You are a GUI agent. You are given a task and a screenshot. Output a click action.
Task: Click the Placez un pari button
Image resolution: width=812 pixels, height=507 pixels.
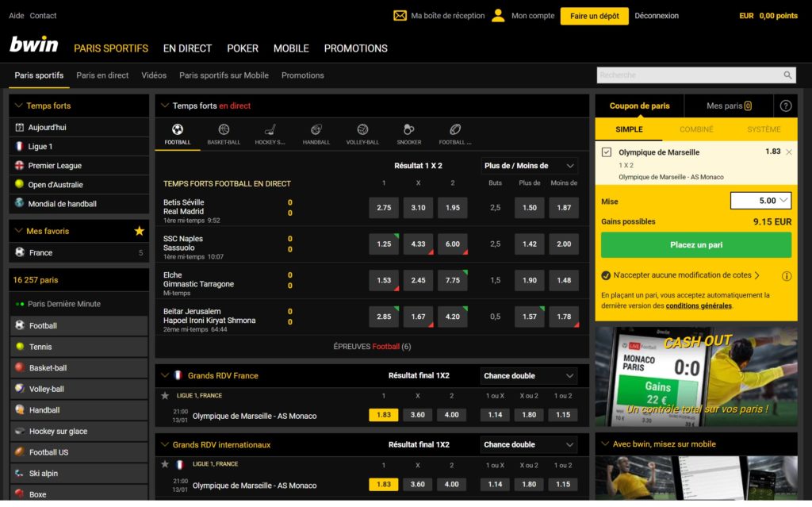pyautogui.click(x=696, y=244)
